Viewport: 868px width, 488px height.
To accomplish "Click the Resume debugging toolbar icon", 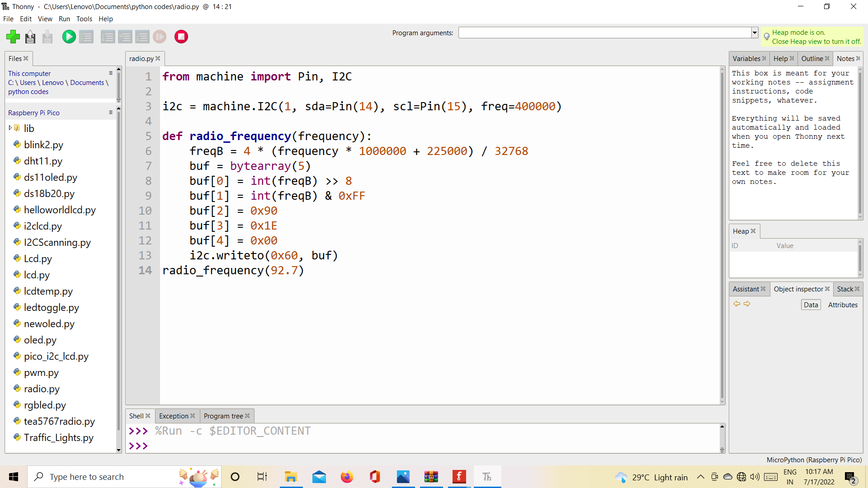I will (x=160, y=37).
